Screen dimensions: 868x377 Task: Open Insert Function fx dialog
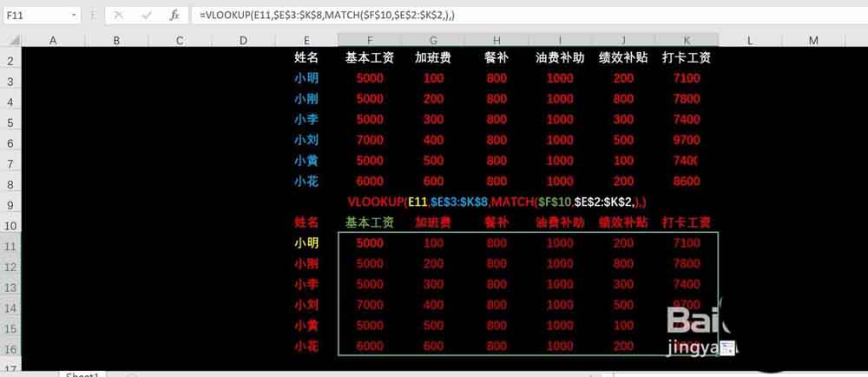pyautogui.click(x=174, y=16)
